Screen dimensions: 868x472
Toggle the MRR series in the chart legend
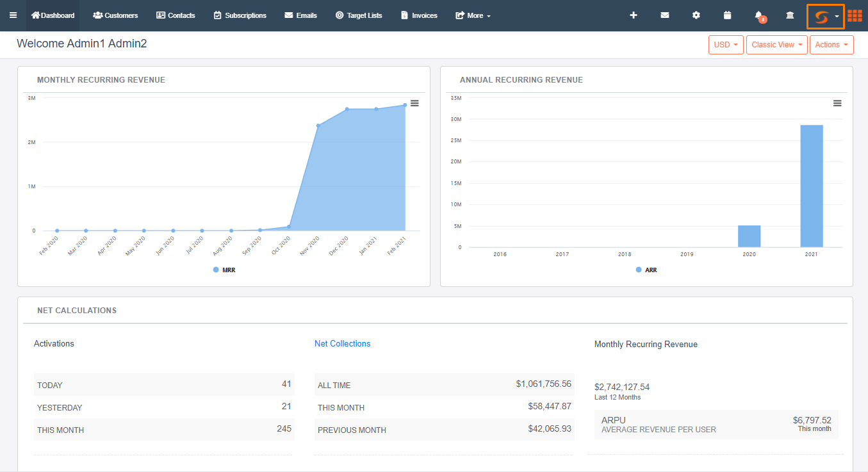point(223,270)
